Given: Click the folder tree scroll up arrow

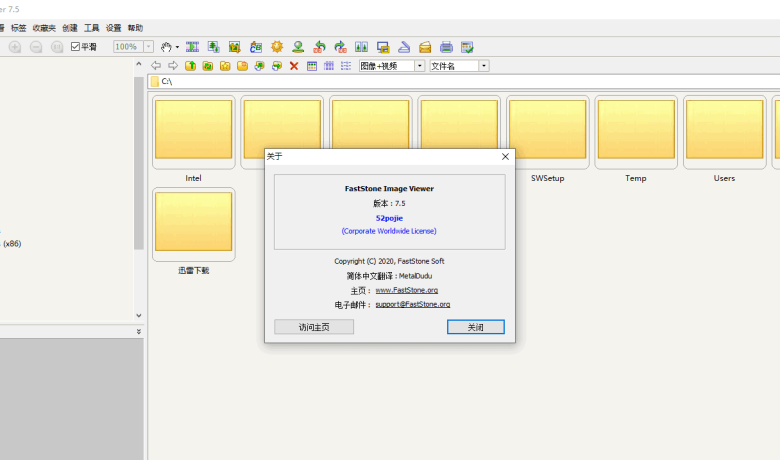Looking at the screenshot, I should (139, 64).
